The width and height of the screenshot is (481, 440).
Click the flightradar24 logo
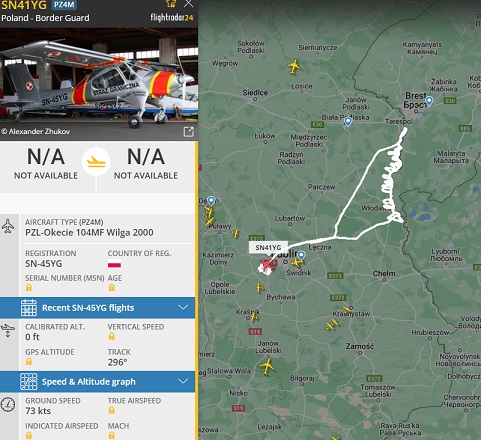[172, 17]
